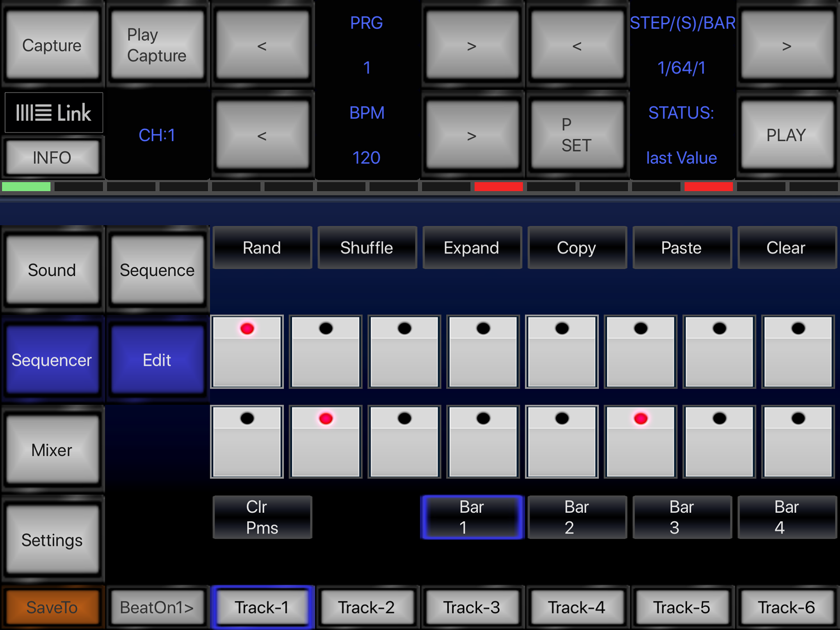This screenshot has height=630, width=840.
Task: Decrease BPM with the left arrow
Action: pyautogui.click(x=262, y=135)
